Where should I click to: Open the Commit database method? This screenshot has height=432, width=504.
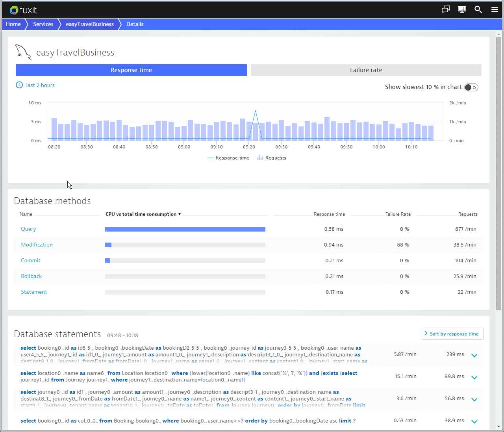coord(31,260)
